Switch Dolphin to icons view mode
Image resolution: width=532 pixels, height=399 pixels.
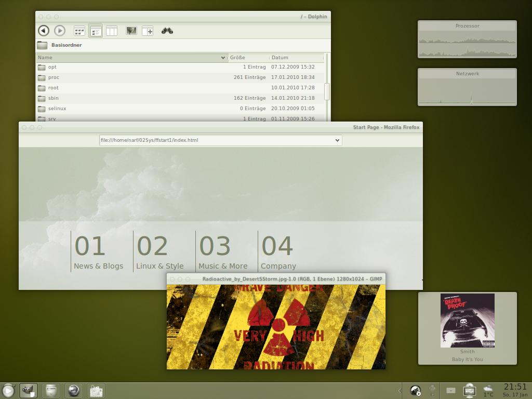coord(79,31)
